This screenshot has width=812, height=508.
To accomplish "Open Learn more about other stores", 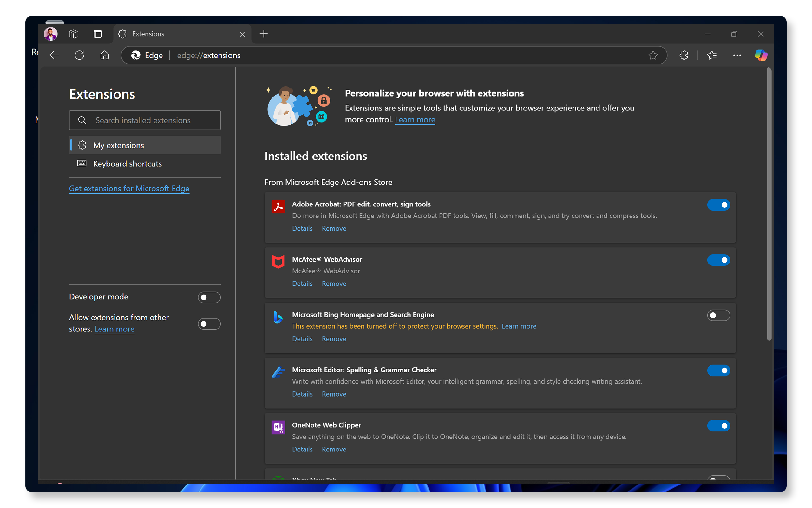I will pyautogui.click(x=115, y=329).
